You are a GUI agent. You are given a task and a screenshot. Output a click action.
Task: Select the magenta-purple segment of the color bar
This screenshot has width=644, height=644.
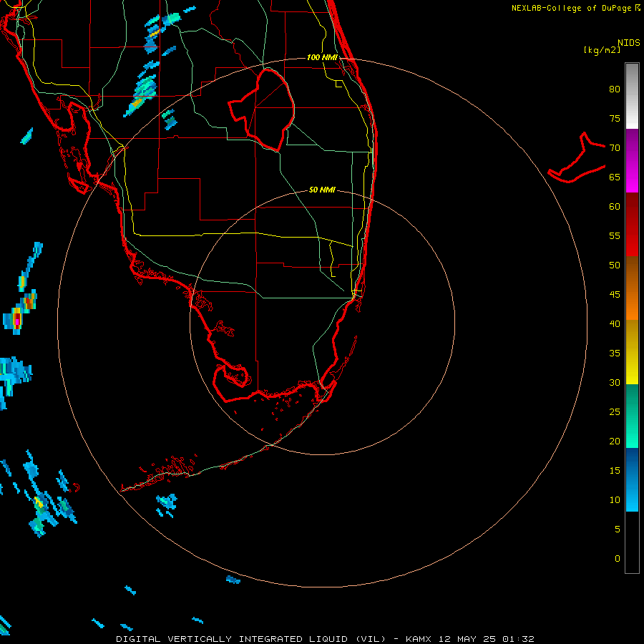(632, 161)
